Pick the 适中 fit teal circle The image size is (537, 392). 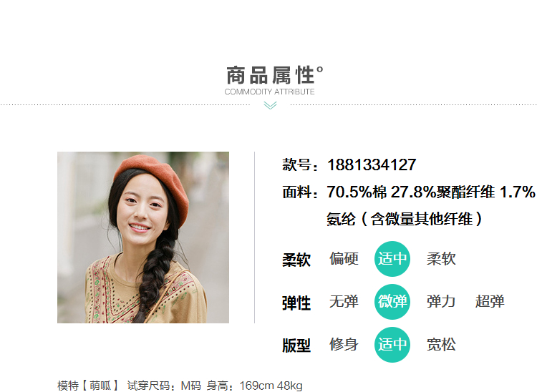point(392,345)
